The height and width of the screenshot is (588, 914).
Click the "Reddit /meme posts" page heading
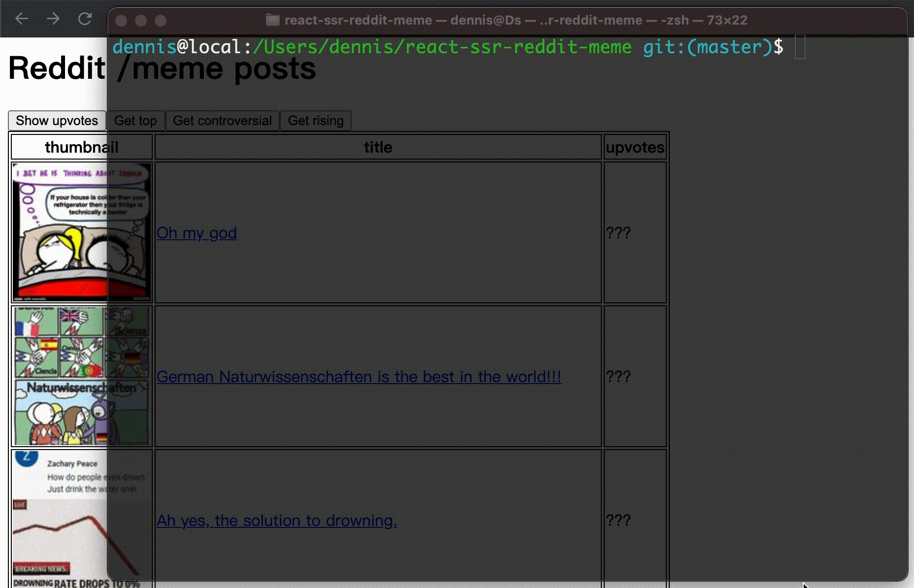tap(163, 68)
